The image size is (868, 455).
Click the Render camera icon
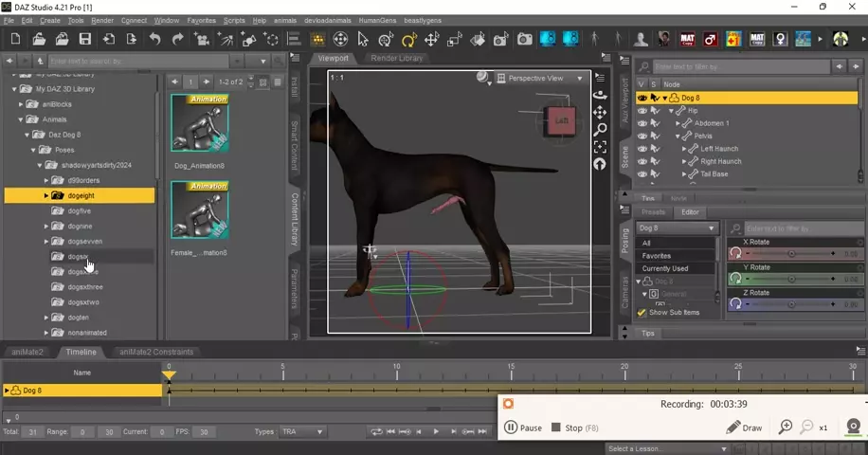point(524,40)
